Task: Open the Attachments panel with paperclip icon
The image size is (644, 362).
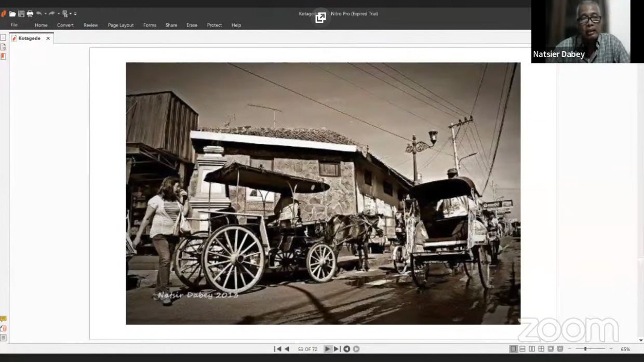Action: (x=3, y=328)
